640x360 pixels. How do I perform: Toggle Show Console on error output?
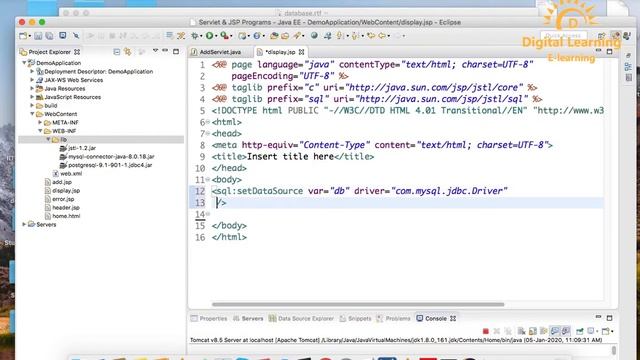tap(566, 331)
